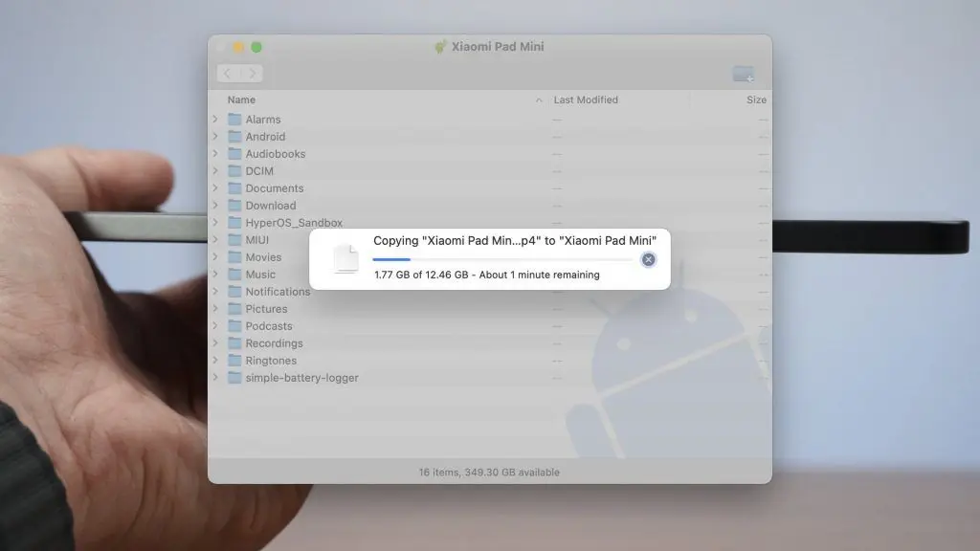Viewport: 980px width, 551px height.
Task: Select the Pictures folder icon
Action: point(234,309)
